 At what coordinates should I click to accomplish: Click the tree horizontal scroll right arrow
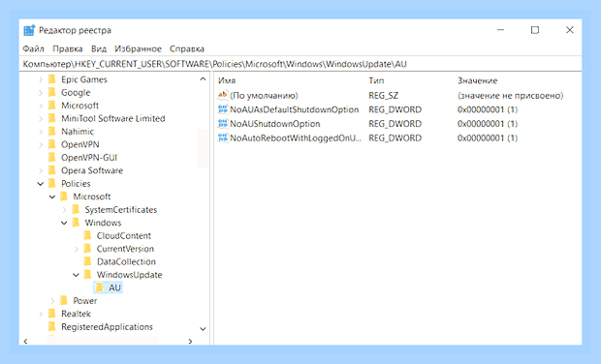coord(190,341)
